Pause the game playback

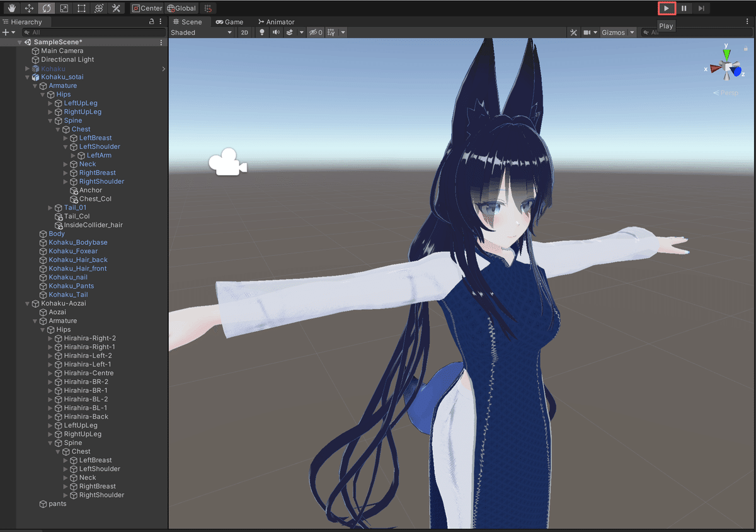point(684,8)
